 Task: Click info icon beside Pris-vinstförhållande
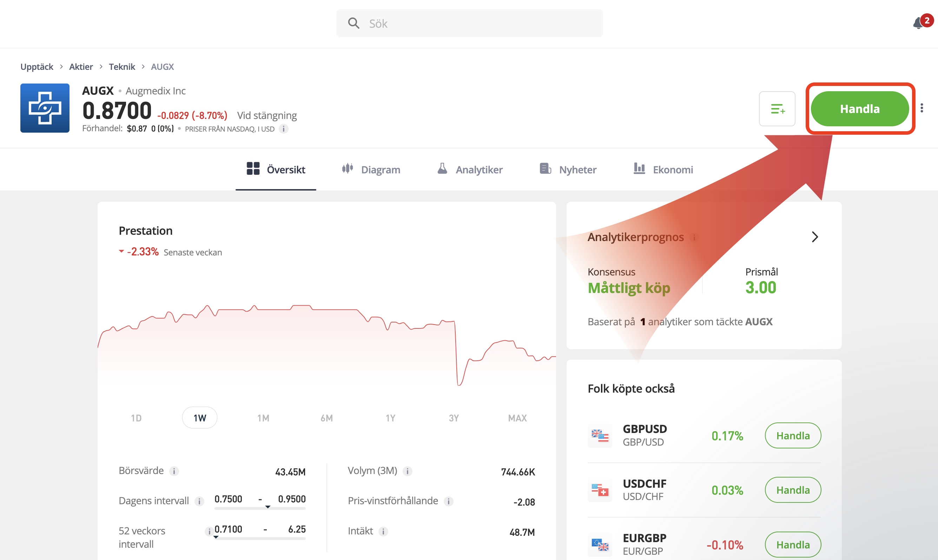point(448,501)
